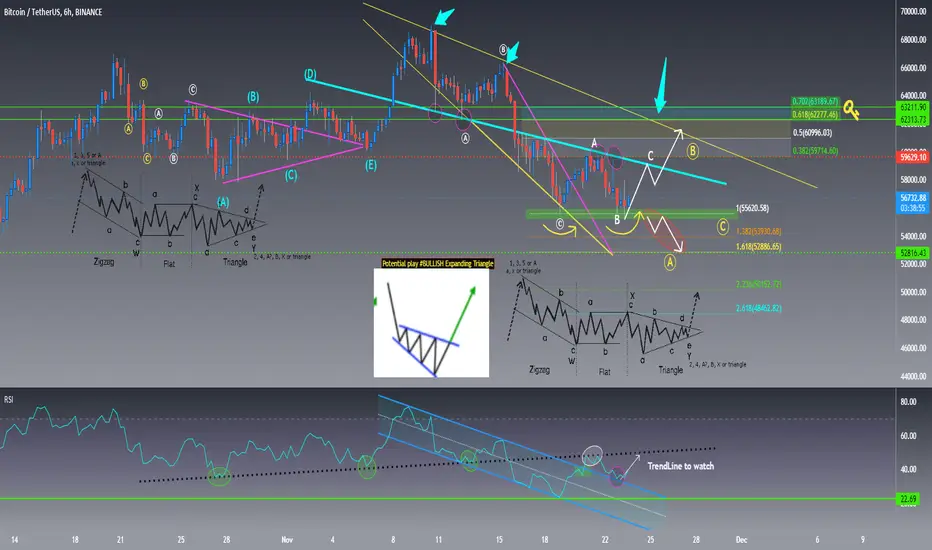Click 64000.00 on the price axis
Viewport: 932px width, 550px height.
pyautogui.click(x=913, y=95)
